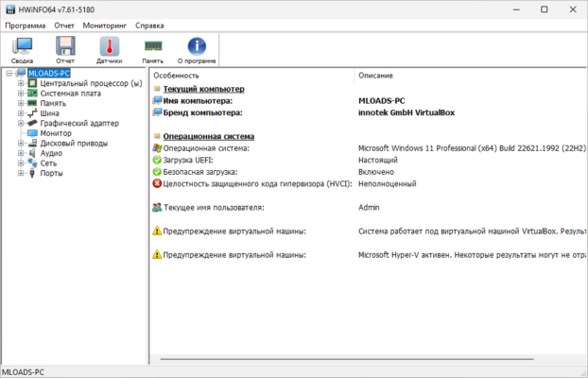This screenshot has height=378, width=588.
Task: Expand the Системная плата node
Action: (21, 94)
